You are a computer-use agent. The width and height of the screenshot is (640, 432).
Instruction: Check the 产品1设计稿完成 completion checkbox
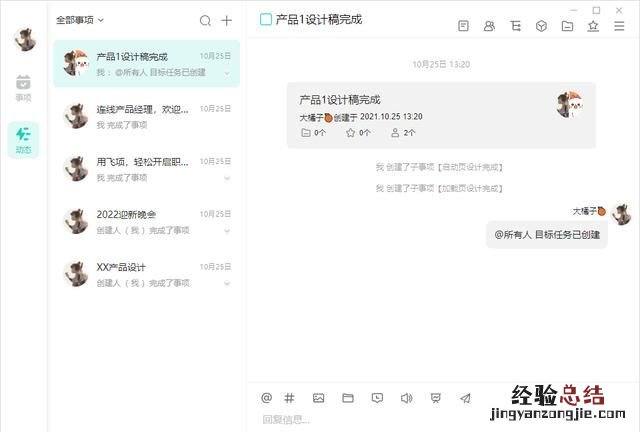click(x=266, y=19)
